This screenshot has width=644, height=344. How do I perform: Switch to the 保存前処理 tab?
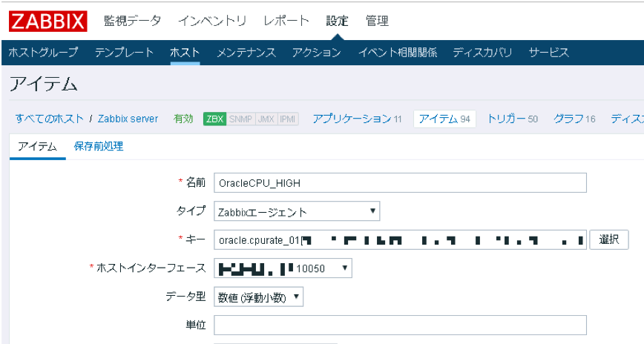[x=99, y=146]
